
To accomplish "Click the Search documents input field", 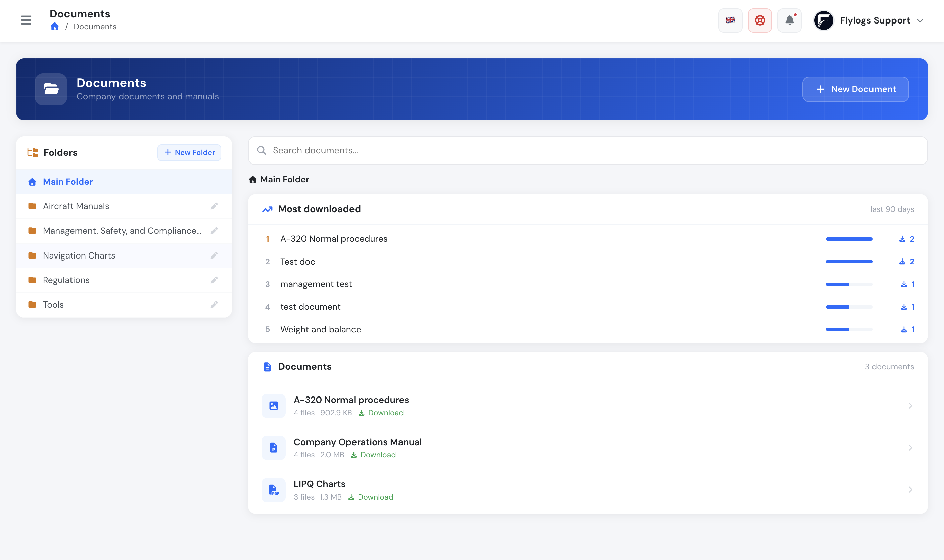I will [588, 150].
